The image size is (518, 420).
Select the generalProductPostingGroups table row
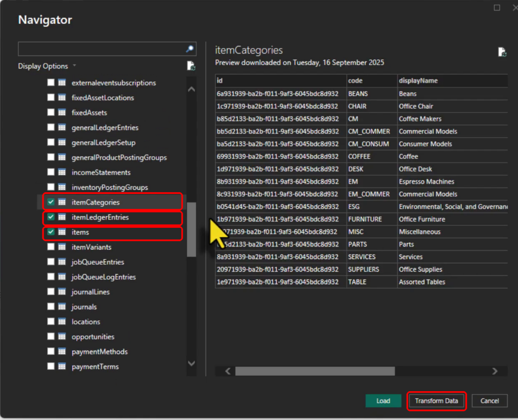coord(112,157)
